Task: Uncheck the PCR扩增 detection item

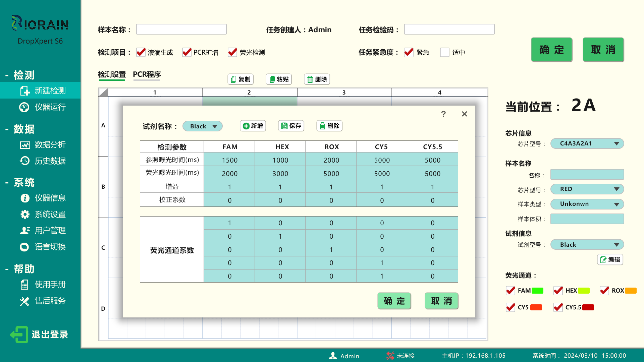Action: [186, 52]
